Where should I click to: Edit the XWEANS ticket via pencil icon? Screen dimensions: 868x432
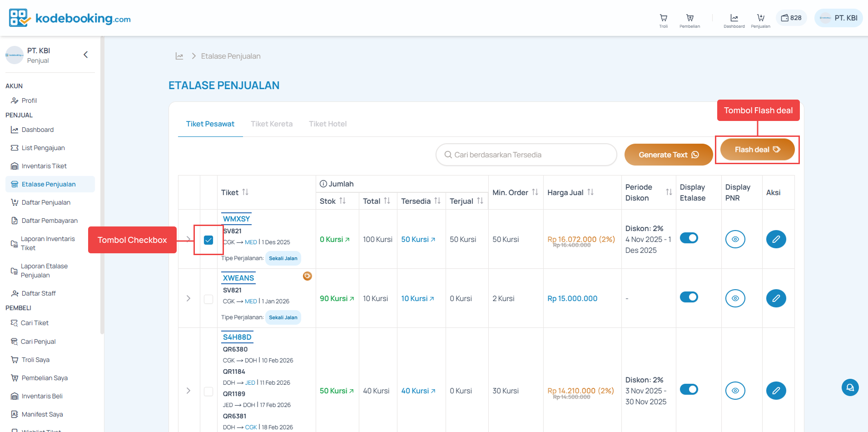776,298
